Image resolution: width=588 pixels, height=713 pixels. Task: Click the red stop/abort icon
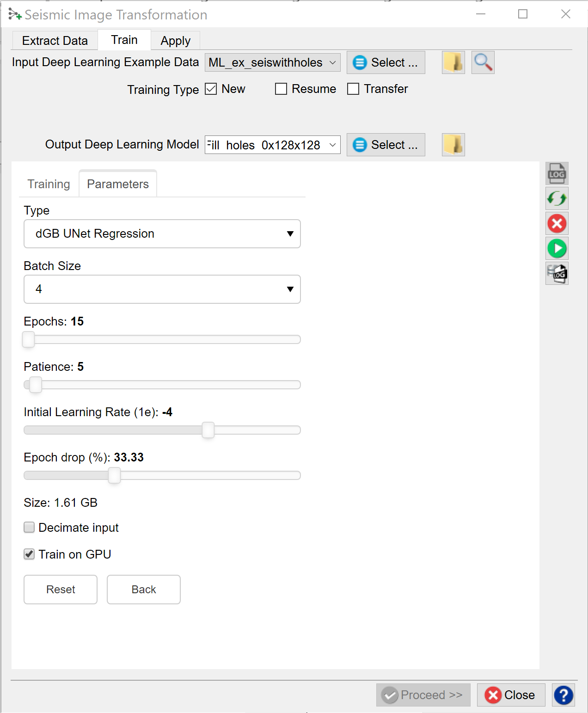pos(557,224)
